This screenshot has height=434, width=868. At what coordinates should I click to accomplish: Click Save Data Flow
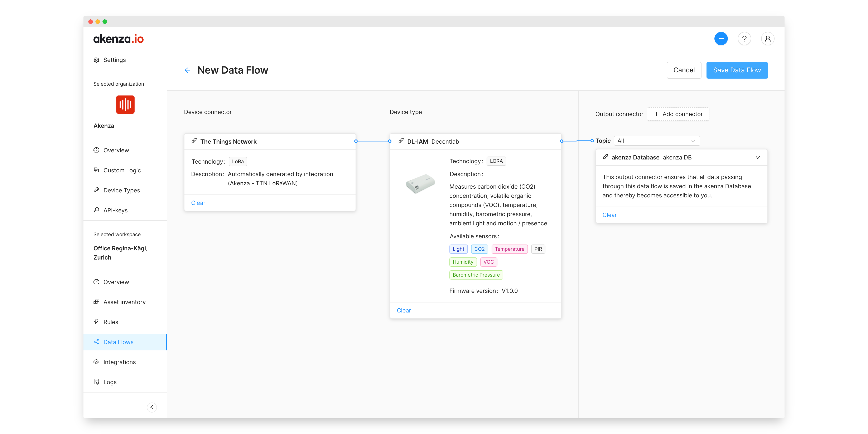[737, 70]
